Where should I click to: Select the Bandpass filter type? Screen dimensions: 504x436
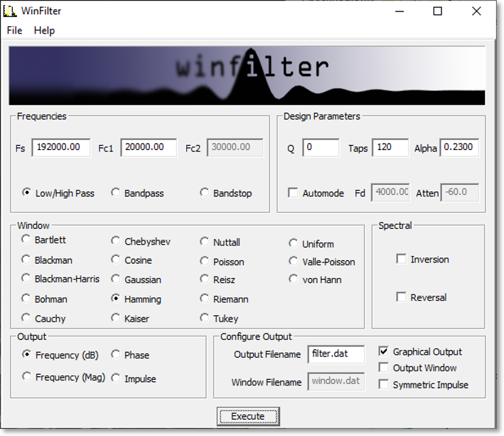click(x=116, y=193)
